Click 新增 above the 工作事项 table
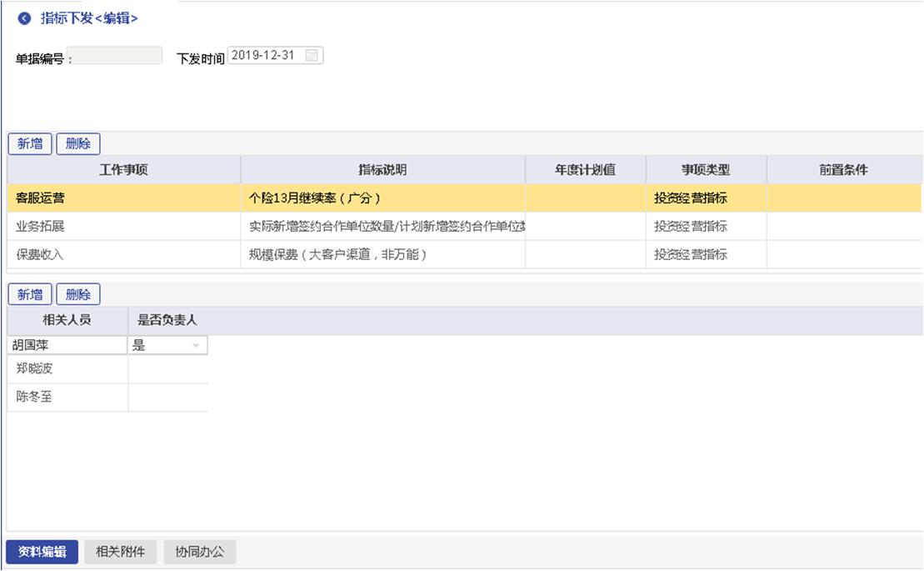924x571 pixels. tap(30, 143)
